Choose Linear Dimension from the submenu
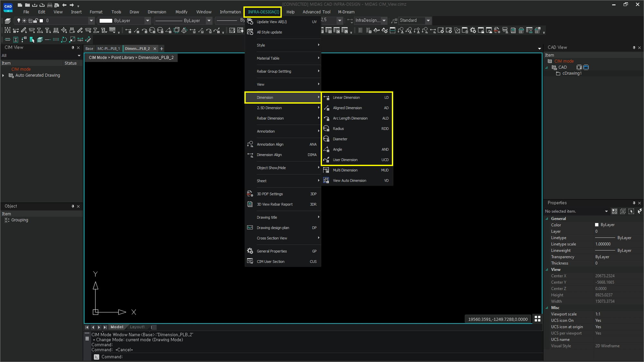The height and width of the screenshot is (362, 644). click(357, 97)
